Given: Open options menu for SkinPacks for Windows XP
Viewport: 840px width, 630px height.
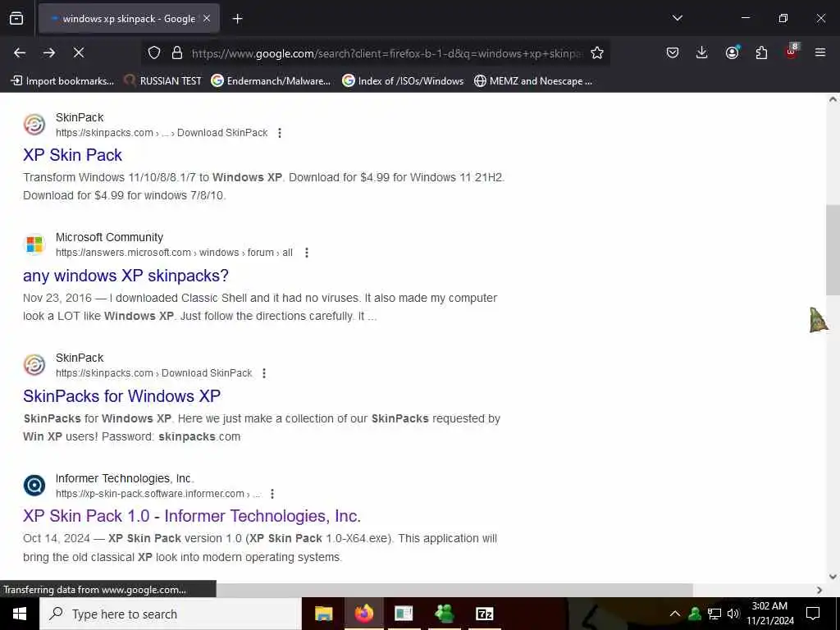Looking at the screenshot, I should (x=264, y=373).
